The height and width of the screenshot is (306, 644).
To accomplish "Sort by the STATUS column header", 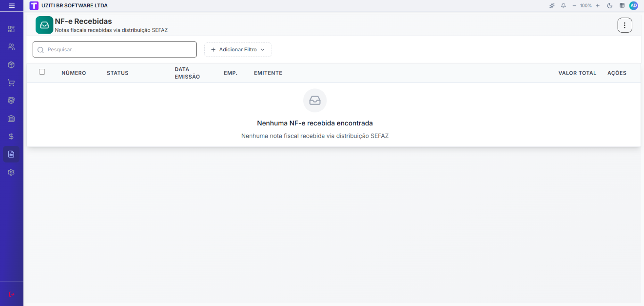I will (117, 73).
